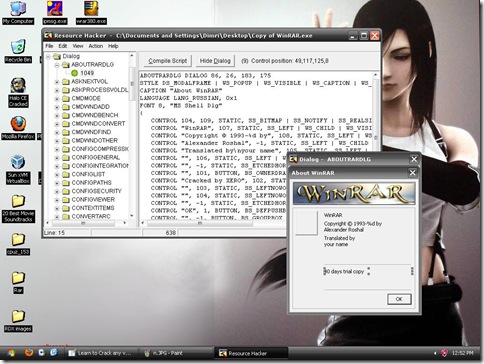Click the Start button orb

click(x=11, y=353)
